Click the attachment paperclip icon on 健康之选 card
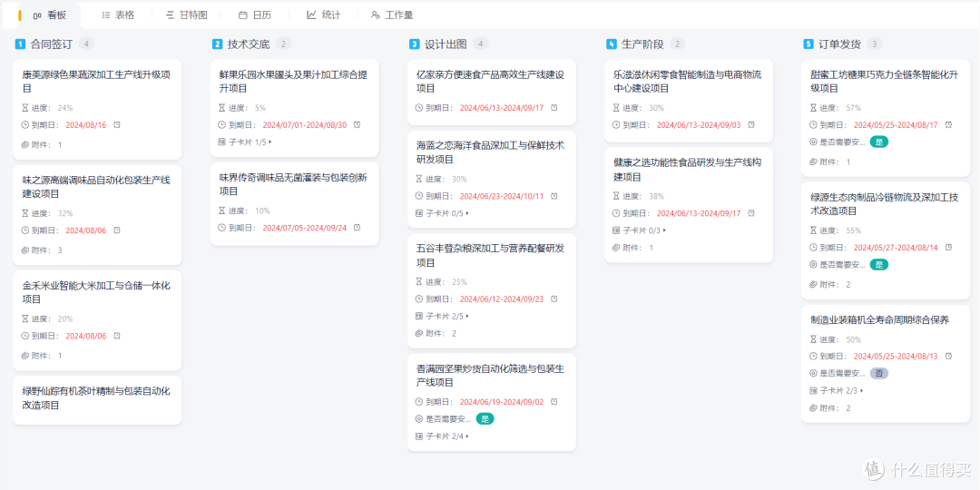This screenshot has height=490, width=980. click(617, 248)
